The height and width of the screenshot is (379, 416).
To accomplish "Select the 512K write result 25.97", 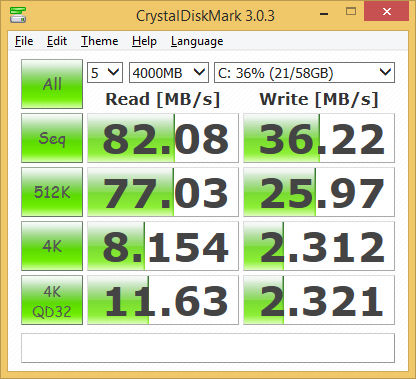I will click(x=319, y=192).
